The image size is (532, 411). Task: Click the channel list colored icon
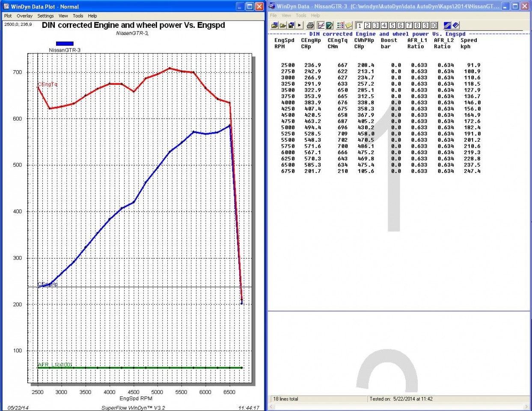[x=340, y=25]
